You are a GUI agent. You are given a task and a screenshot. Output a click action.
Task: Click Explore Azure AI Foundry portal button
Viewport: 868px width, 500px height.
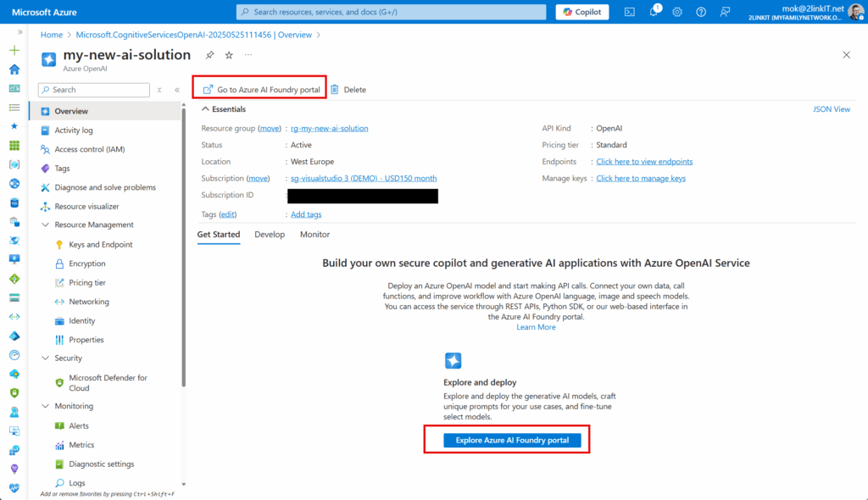tap(512, 440)
